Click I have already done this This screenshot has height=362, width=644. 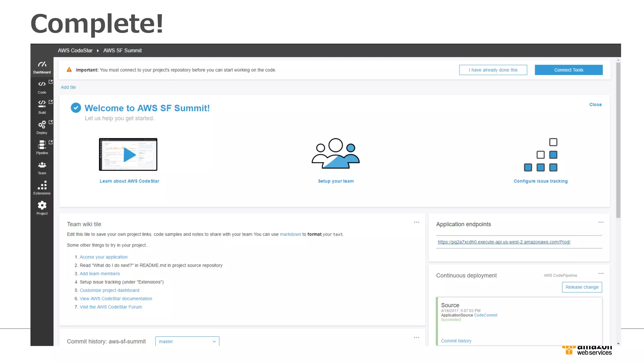click(x=493, y=70)
